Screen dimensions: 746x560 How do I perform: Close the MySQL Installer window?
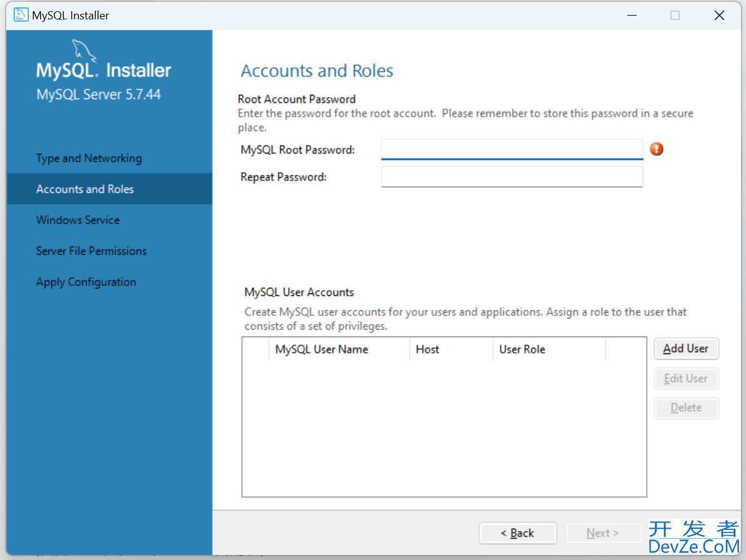[x=719, y=15]
